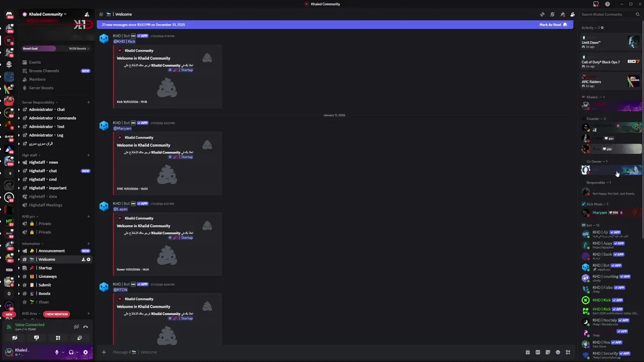Add channel to Information category with plus
This screenshot has width=644, height=362.
pyautogui.click(x=89, y=244)
